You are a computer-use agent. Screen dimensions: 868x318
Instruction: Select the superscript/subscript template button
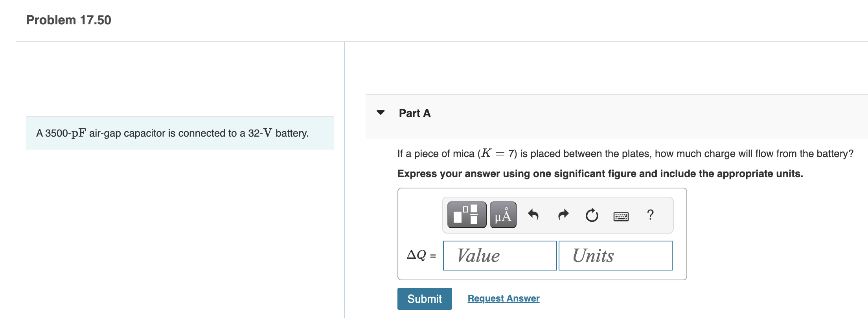pos(466,215)
